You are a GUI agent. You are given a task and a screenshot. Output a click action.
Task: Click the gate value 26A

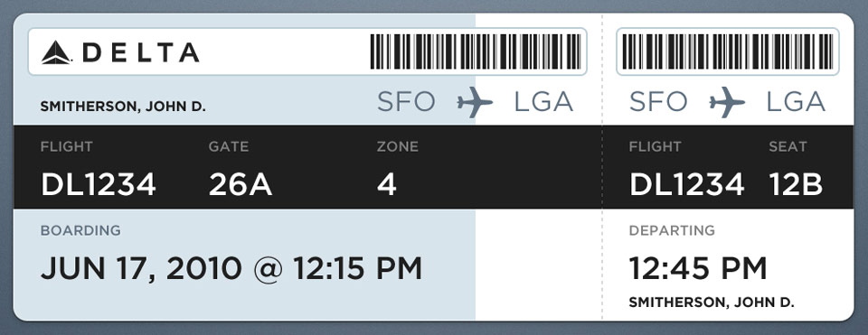(x=241, y=184)
